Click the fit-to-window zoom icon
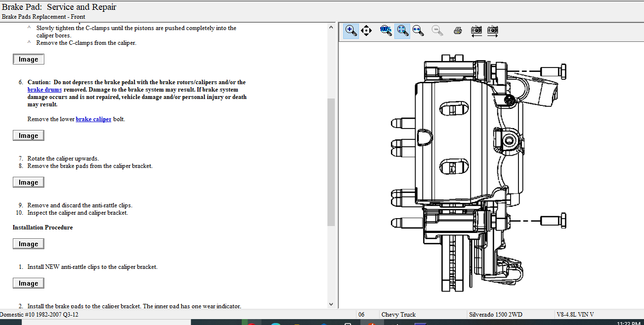Image resolution: width=644 pixels, height=325 pixels. [x=402, y=31]
